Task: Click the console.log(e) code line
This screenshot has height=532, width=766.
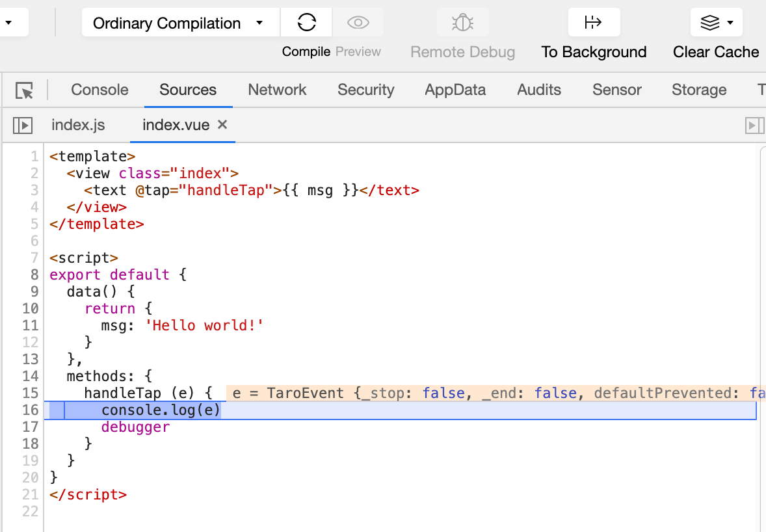Action: (x=161, y=410)
